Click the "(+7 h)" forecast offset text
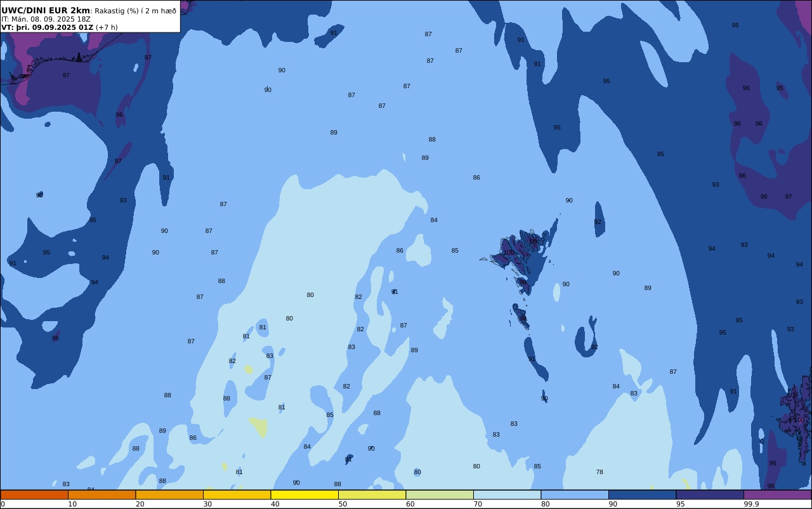This screenshot has width=812, height=509. 107,27
